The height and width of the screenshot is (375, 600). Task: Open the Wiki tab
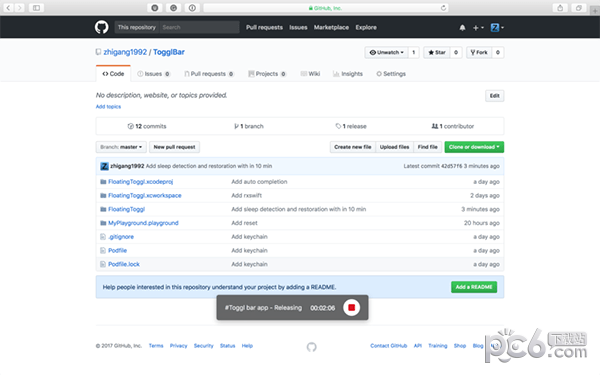point(310,74)
